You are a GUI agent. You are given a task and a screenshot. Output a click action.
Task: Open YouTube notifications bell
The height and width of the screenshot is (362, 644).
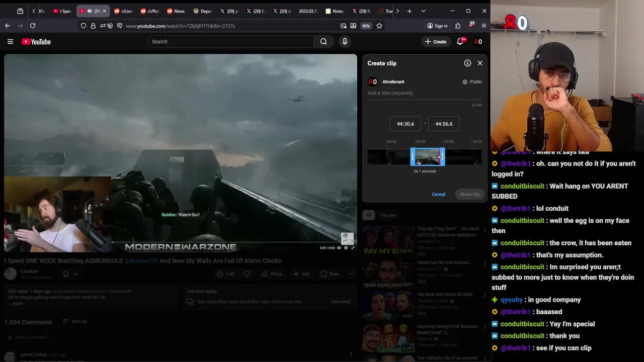click(460, 42)
